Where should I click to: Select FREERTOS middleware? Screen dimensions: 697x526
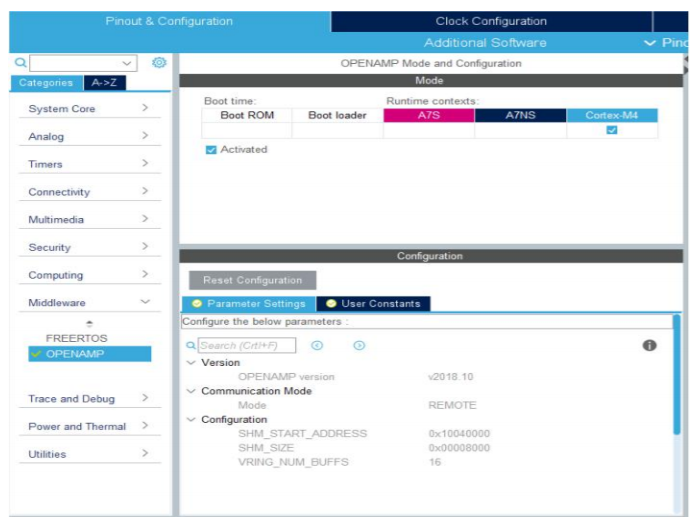[76, 338]
